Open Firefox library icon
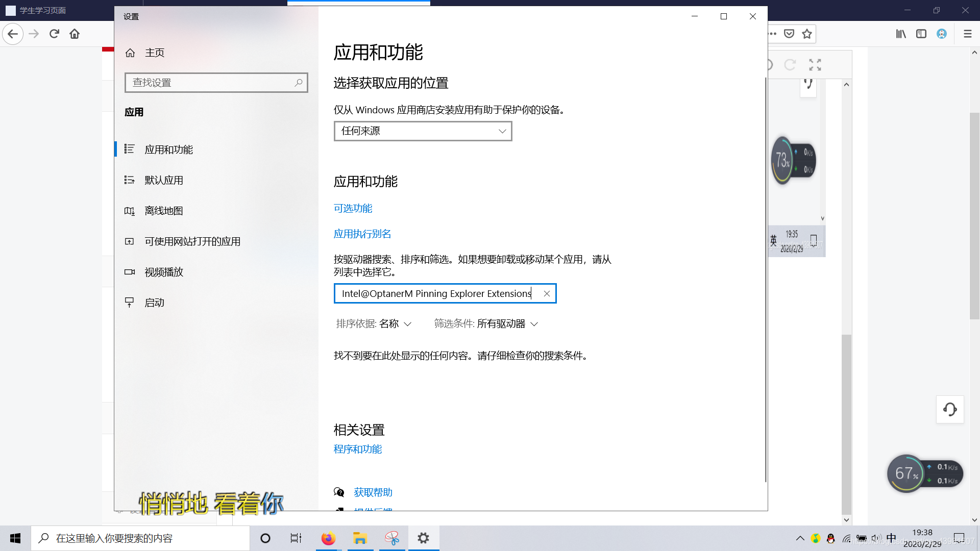Image resolution: width=980 pixels, height=551 pixels. [x=901, y=34]
